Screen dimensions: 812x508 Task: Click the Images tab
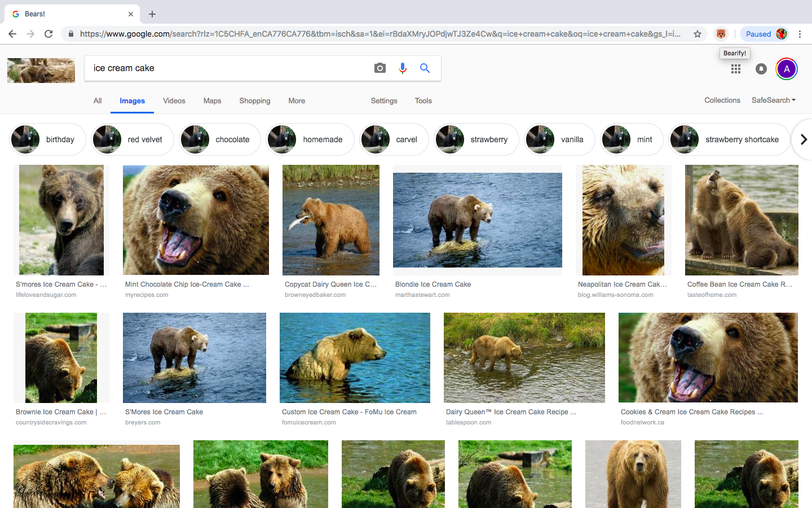coord(133,100)
